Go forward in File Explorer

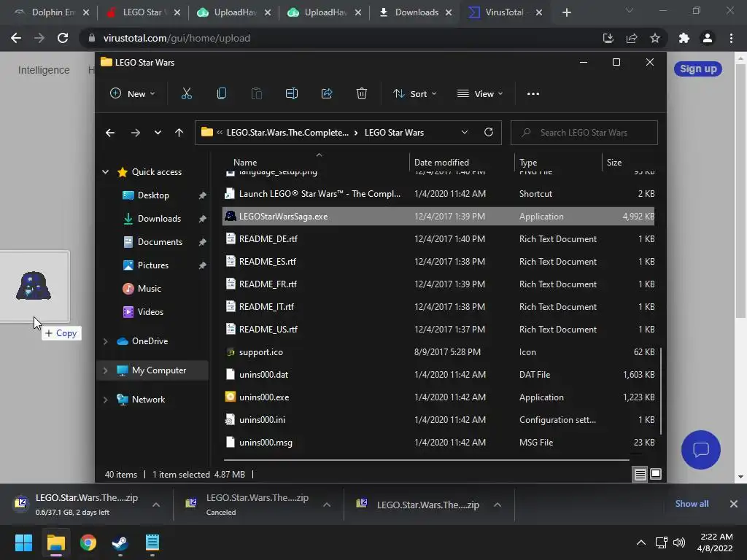[x=136, y=133]
